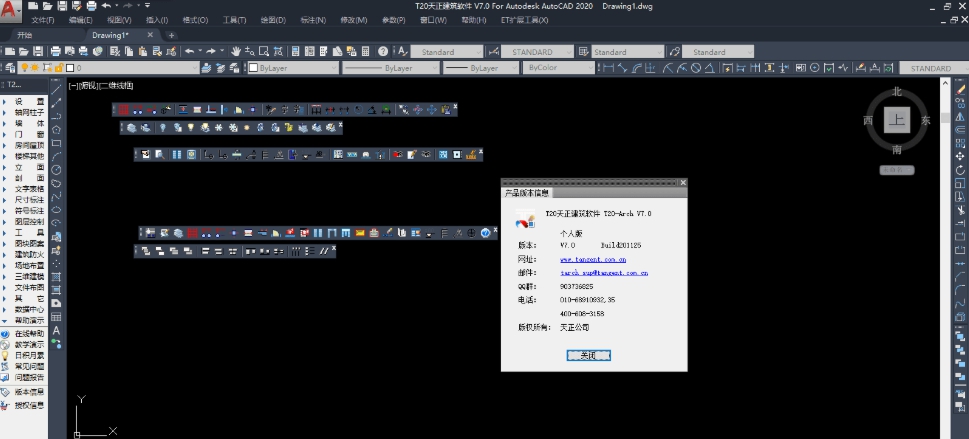Screen dimensions: 969x439
Task: Click the support email address link
Action: point(604,273)
